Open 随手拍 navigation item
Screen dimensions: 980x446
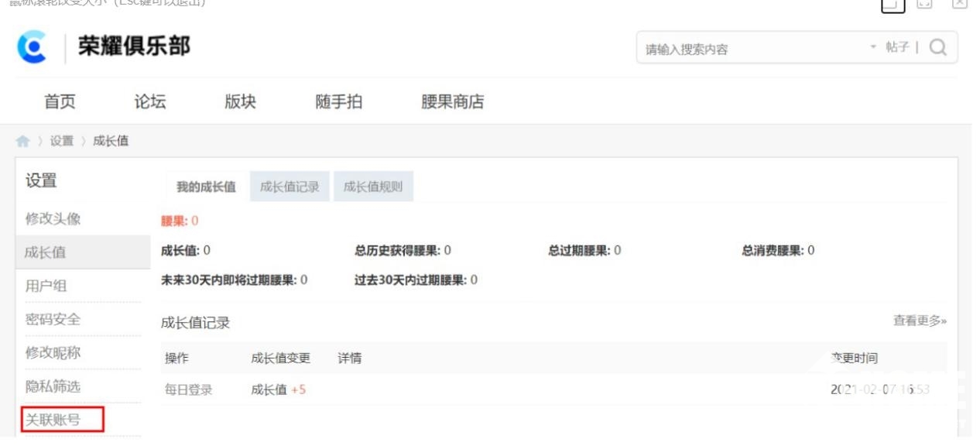[x=338, y=101]
